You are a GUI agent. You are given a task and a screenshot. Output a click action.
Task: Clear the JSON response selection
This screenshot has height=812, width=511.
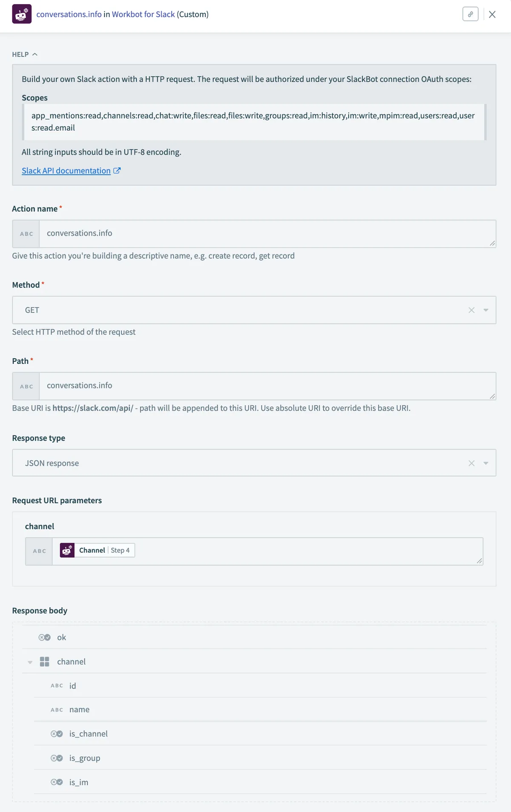click(x=471, y=463)
